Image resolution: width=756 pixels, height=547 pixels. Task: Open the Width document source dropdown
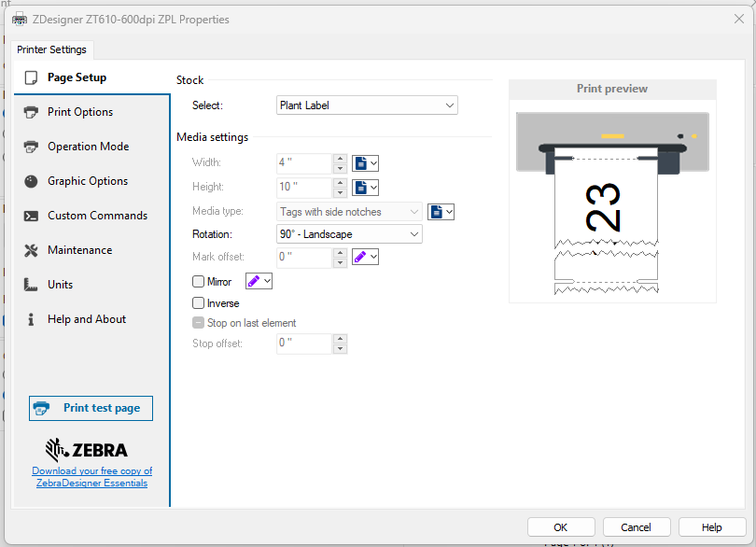pyautogui.click(x=365, y=163)
